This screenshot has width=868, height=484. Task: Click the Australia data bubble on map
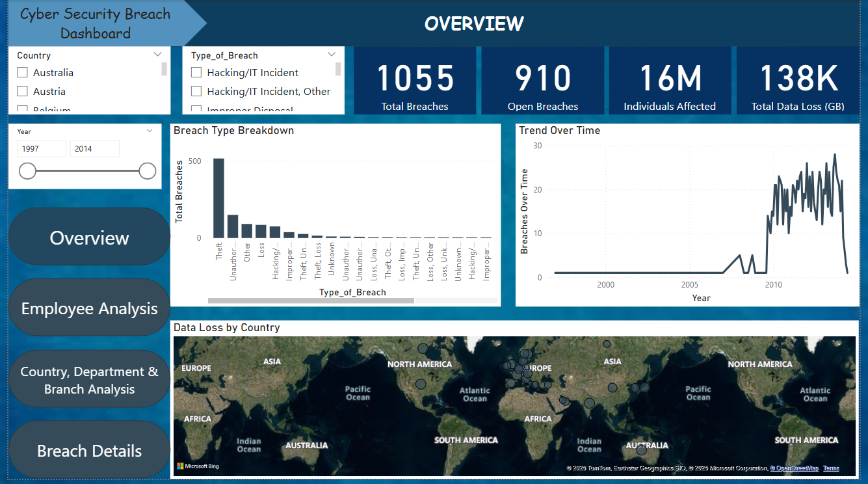coord(642,450)
